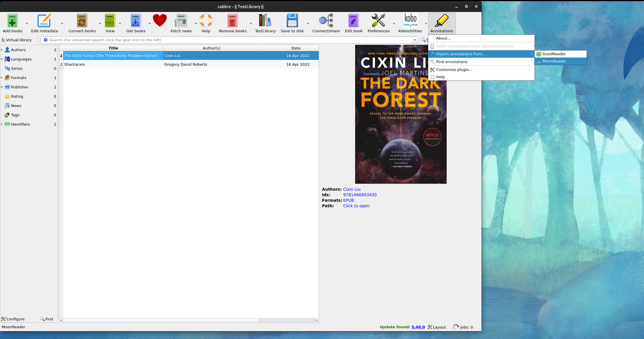Open Customize plugin... menu item
644x339 pixels.
(454, 69)
